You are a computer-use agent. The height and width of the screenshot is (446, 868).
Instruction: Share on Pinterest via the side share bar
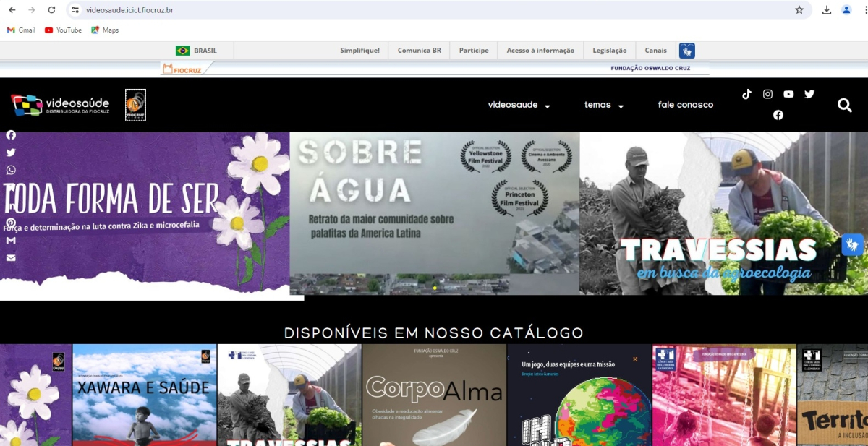(11, 223)
